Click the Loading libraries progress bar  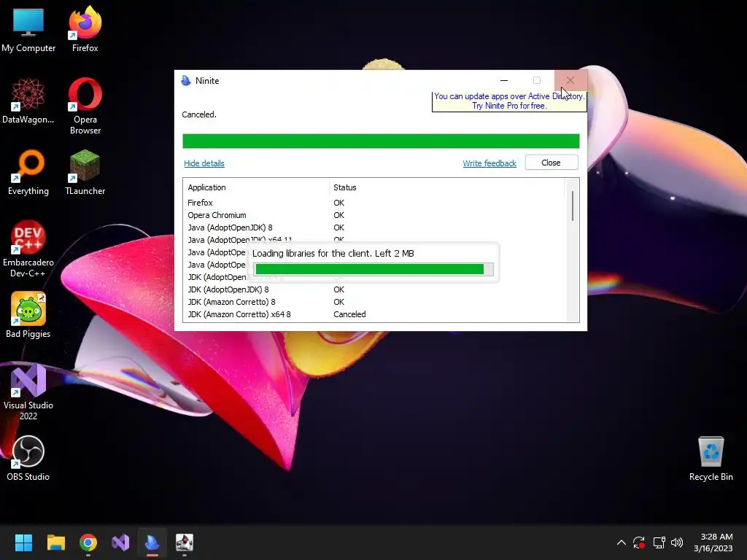[x=374, y=269]
